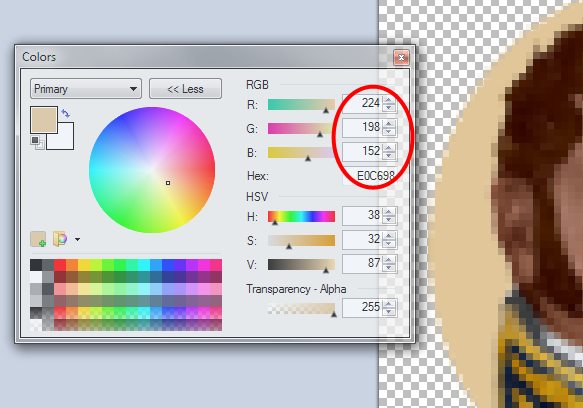This screenshot has height=408, width=583.
Task: Click the H hue rainbow slider
Action: tap(302, 216)
